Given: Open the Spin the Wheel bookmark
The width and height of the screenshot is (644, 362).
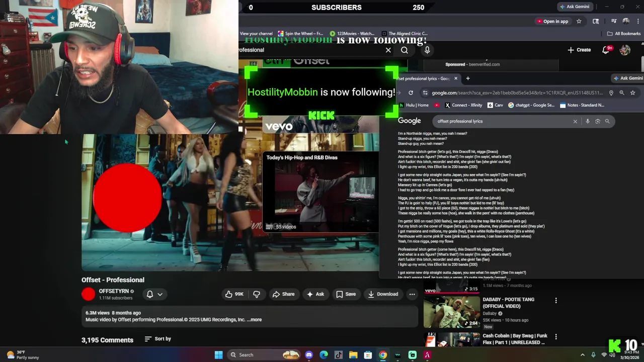Looking at the screenshot, I should (300, 34).
